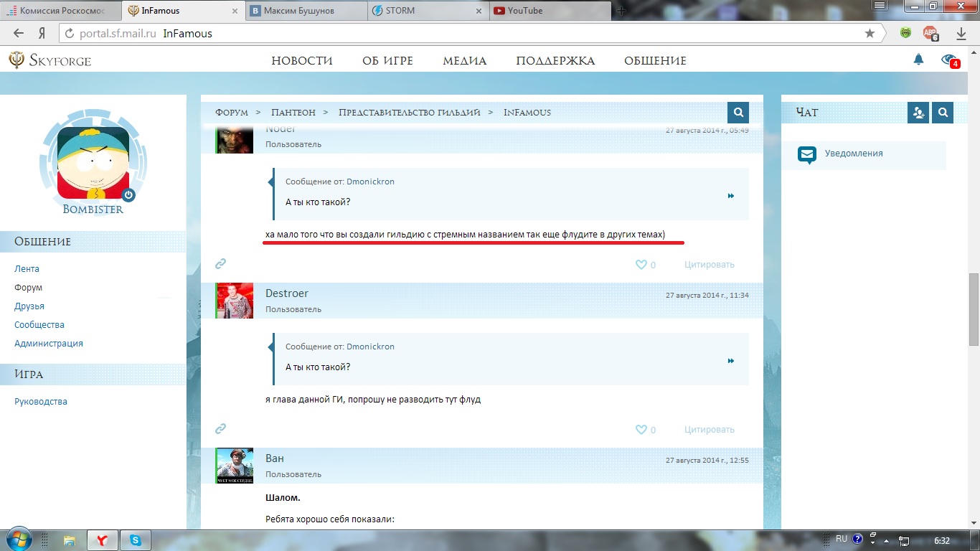Open Skype from the taskbar

pos(135,540)
